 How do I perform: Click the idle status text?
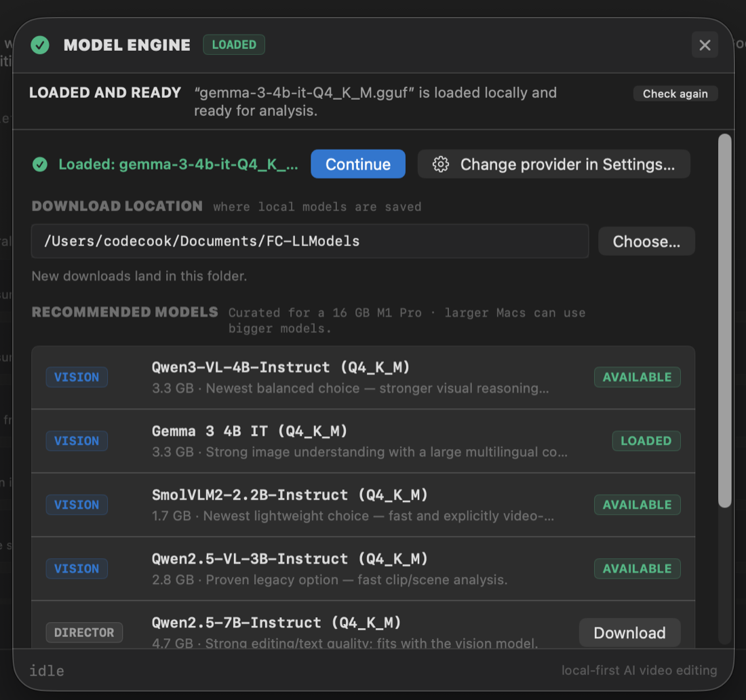click(47, 671)
